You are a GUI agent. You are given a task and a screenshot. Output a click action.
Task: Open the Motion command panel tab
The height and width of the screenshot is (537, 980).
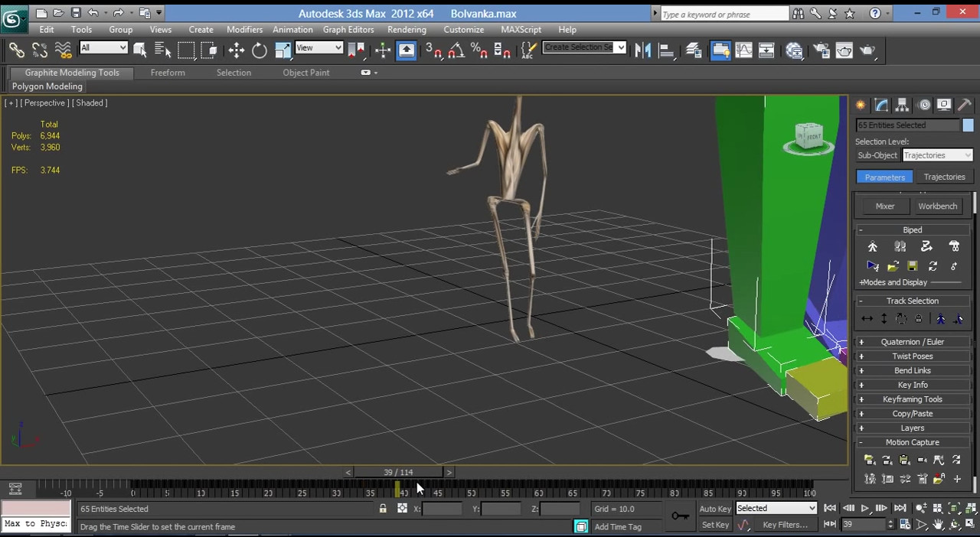(924, 105)
